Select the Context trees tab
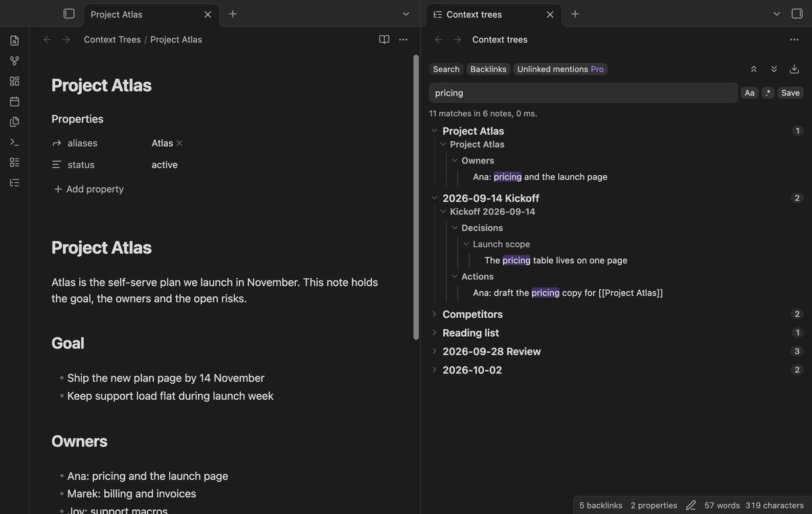This screenshot has width=812, height=514. (494, 14)
